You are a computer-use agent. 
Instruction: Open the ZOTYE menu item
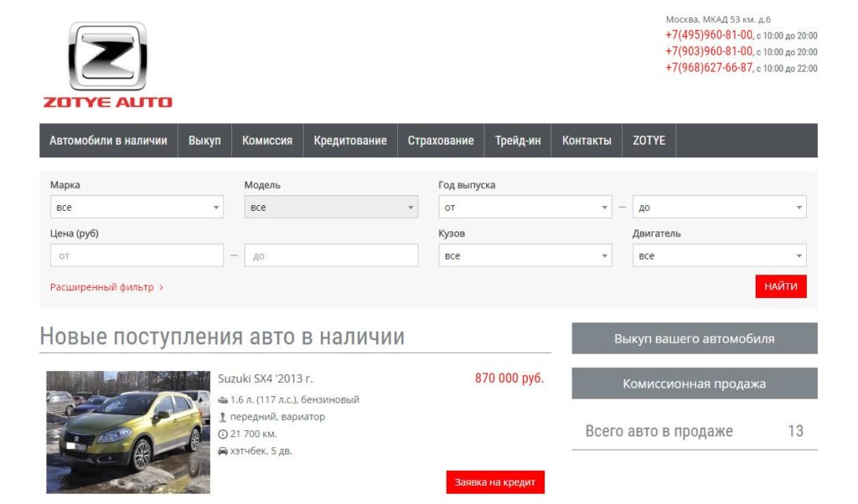(x=649, y=141)
